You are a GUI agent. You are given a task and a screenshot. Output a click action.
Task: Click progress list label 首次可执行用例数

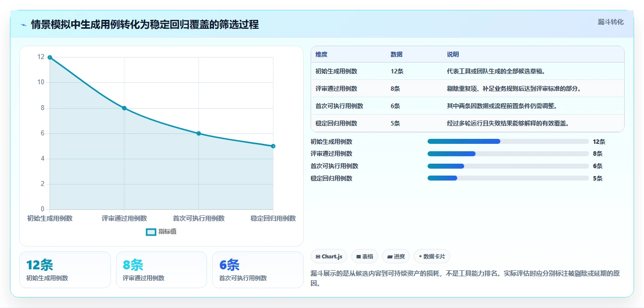334,166
